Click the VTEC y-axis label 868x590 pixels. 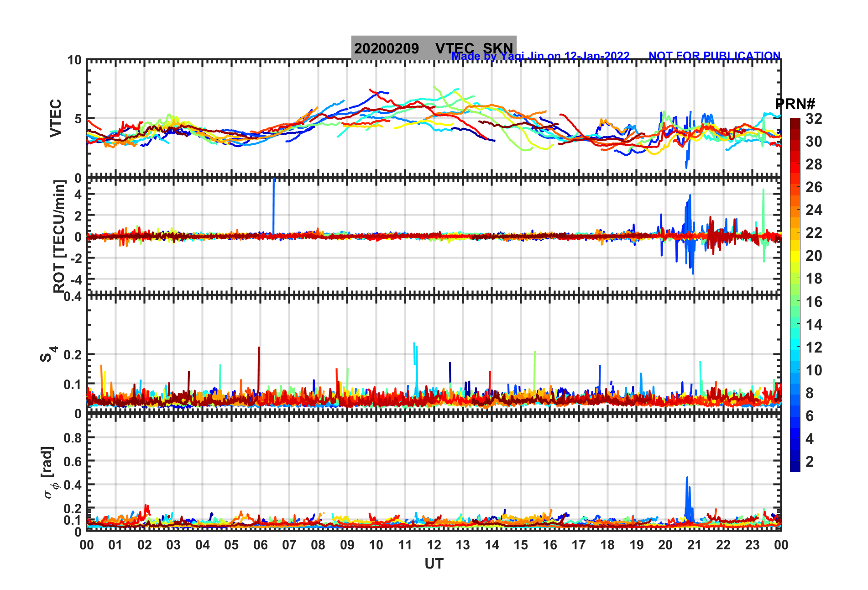(x=56, y=118)
